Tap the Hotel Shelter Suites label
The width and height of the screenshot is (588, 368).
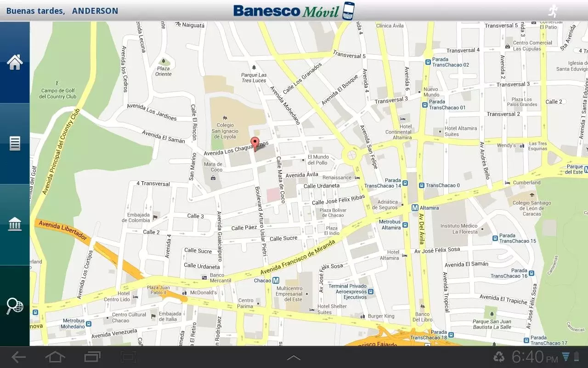tap(332, 309)
